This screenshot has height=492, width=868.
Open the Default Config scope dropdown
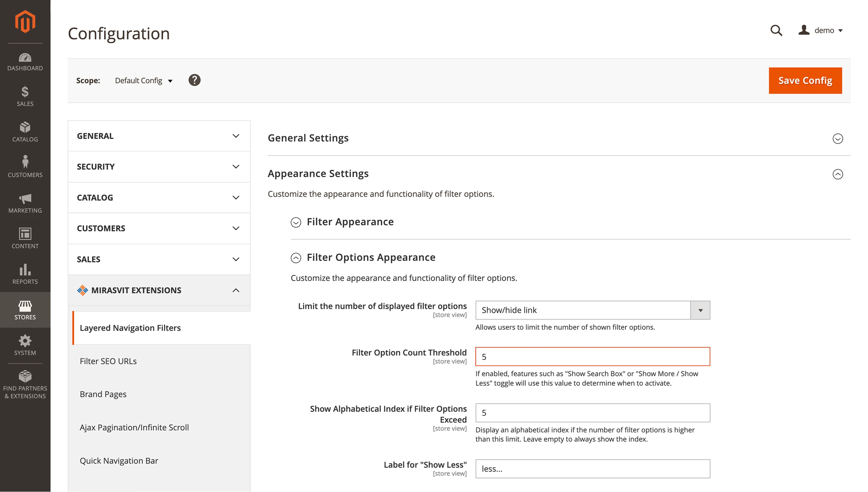pos(143,80)
